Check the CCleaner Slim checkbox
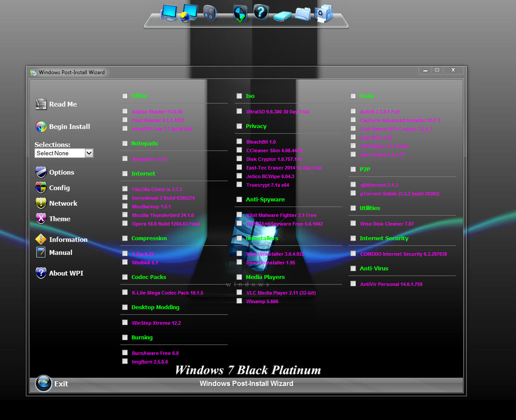 [x=239, y=150]
